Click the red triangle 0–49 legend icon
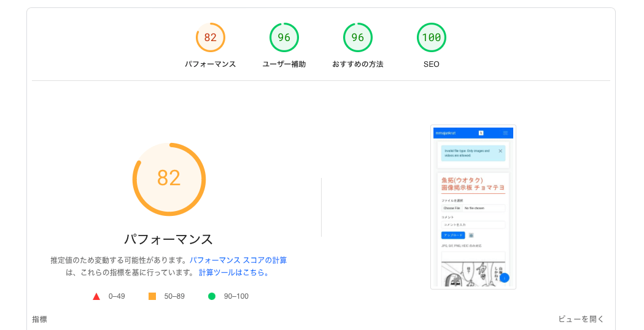The height and width of the screenshot is (330, 644). 96,296
